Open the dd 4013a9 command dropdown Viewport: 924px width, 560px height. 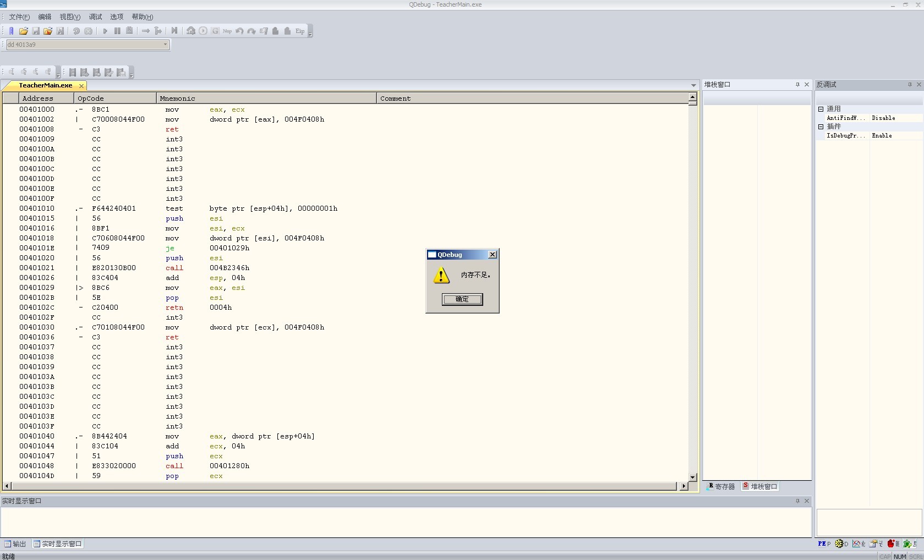click(165, 45)
